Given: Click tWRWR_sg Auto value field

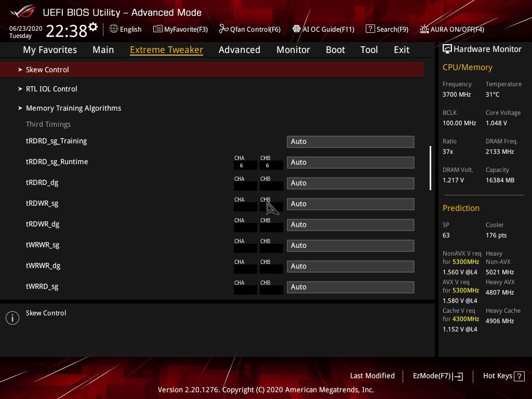Looking at the screenshot, I should tap(351, 246).
